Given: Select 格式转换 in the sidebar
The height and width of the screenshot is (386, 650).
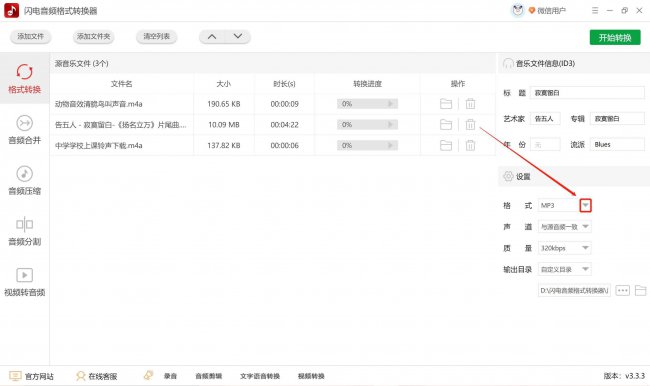Looking at the screenshot, I should click(x=24, y=79).
